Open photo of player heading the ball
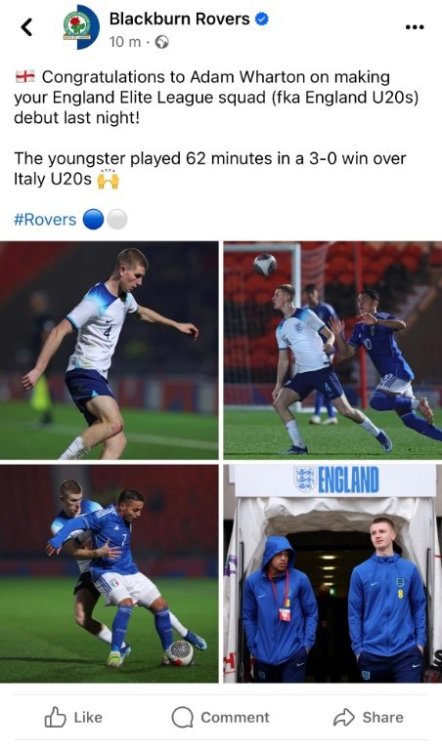442x750 pixels. [x=333, y=351]
